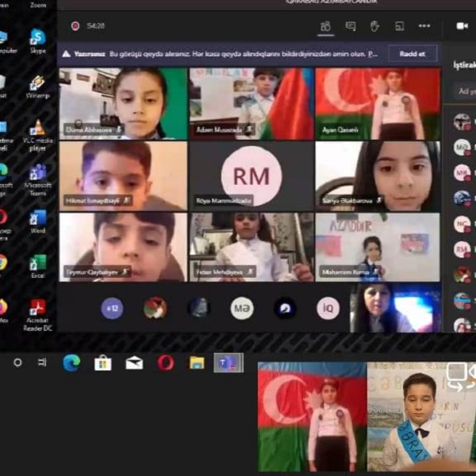Open Excel desktop shortcut

tap(38, 267)
